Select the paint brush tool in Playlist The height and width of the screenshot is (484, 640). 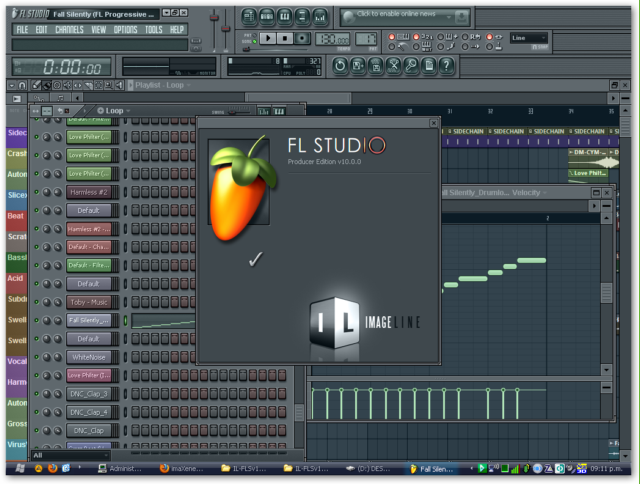pyautogui.click(x=47, y=85)
